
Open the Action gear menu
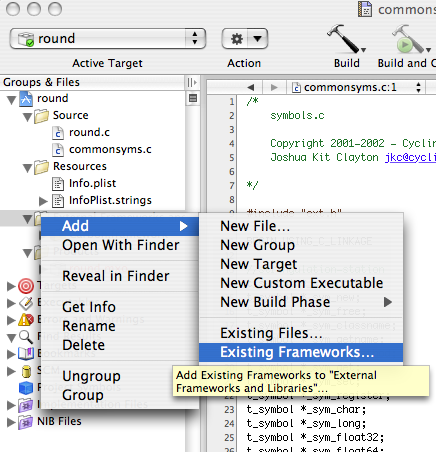pyautogui.click(x=245, y=39)
